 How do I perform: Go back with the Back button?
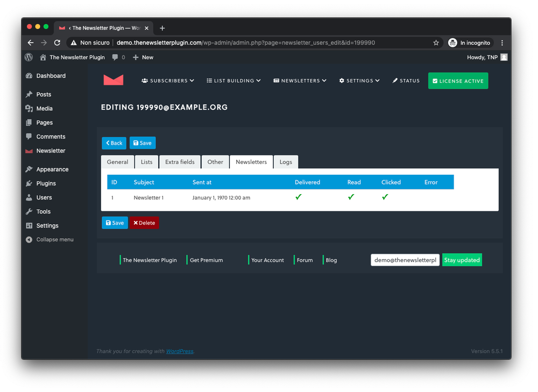[114, 143]
